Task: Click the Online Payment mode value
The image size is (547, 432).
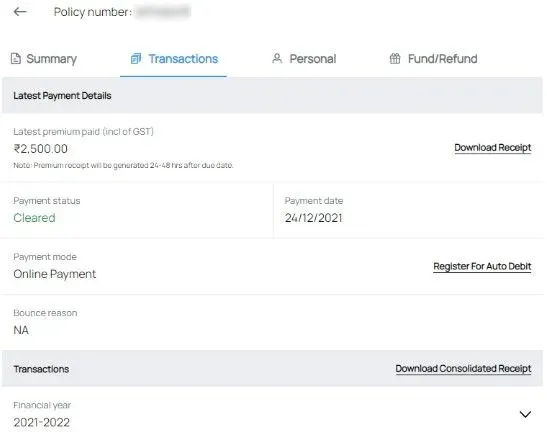Action: point(55,274)
